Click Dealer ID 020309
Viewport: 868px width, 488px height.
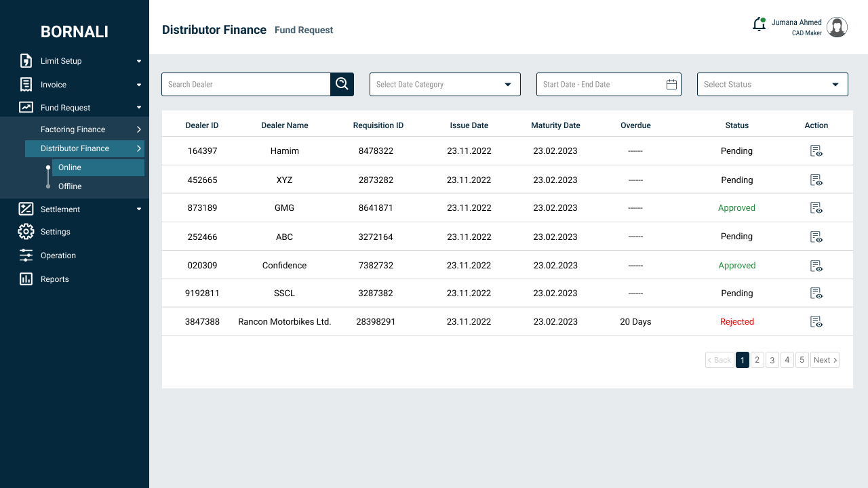(202, 266)
